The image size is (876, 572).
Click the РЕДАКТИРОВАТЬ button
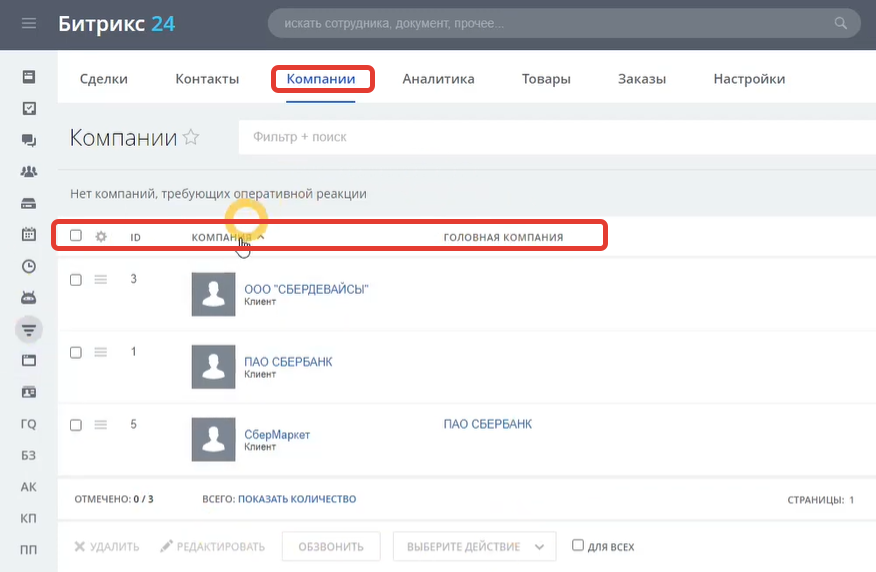click(x=213, y=546)
